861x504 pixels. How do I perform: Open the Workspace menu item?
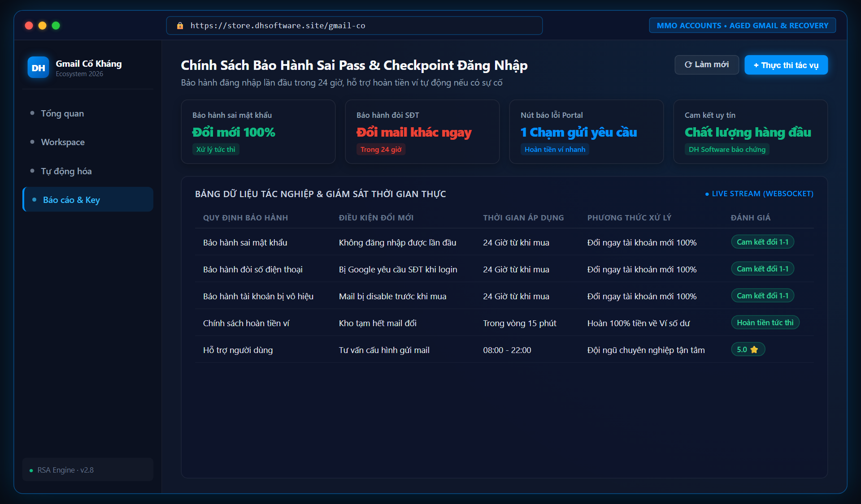tap(88, 142)
